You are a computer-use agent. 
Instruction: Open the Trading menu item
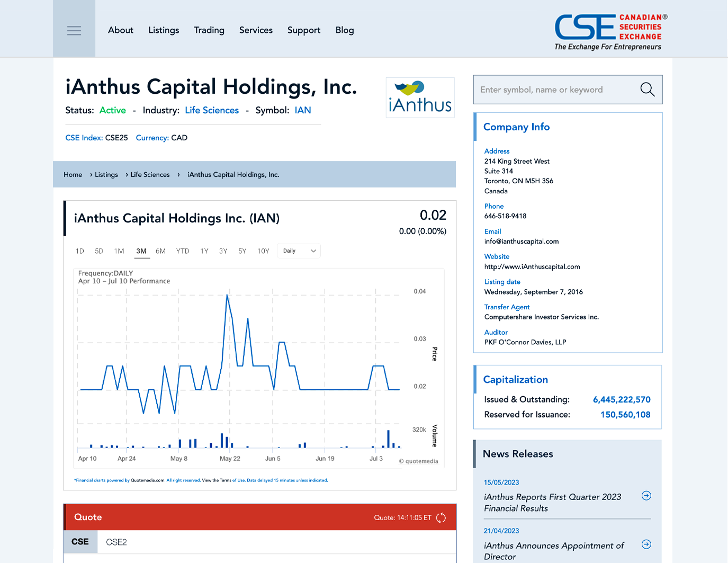pyautogui.click(x=209, y=30)
